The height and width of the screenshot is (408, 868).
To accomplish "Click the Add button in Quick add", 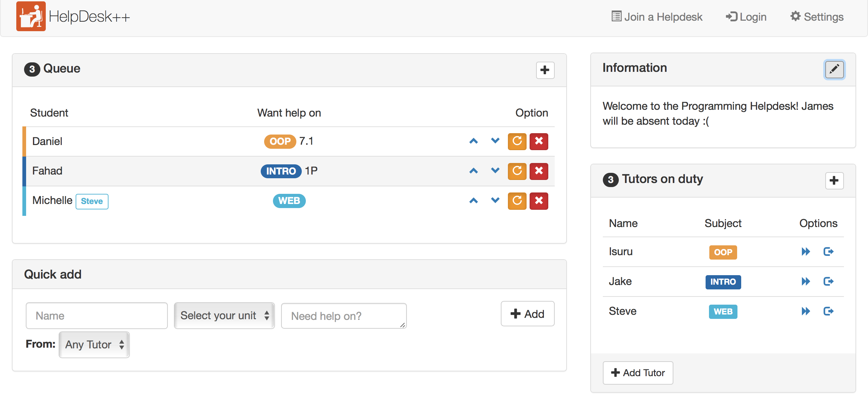I will point(527,314).
